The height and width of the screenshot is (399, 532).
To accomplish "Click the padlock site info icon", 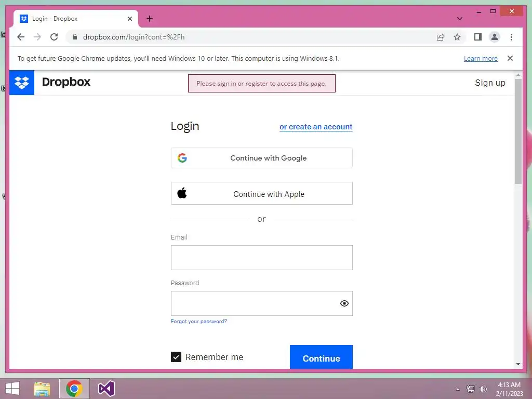I will click(x=75, y=37).
